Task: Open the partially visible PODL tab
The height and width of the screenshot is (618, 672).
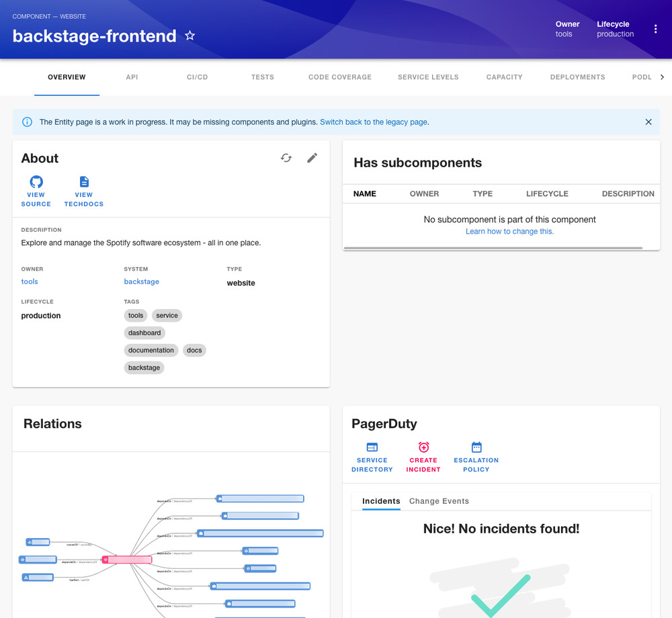Action: pos(642,77)
